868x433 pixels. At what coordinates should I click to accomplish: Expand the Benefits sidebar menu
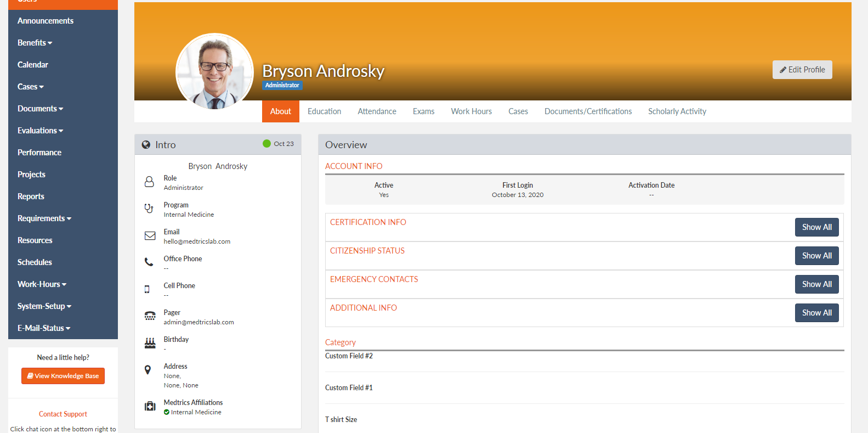[35, 43]
